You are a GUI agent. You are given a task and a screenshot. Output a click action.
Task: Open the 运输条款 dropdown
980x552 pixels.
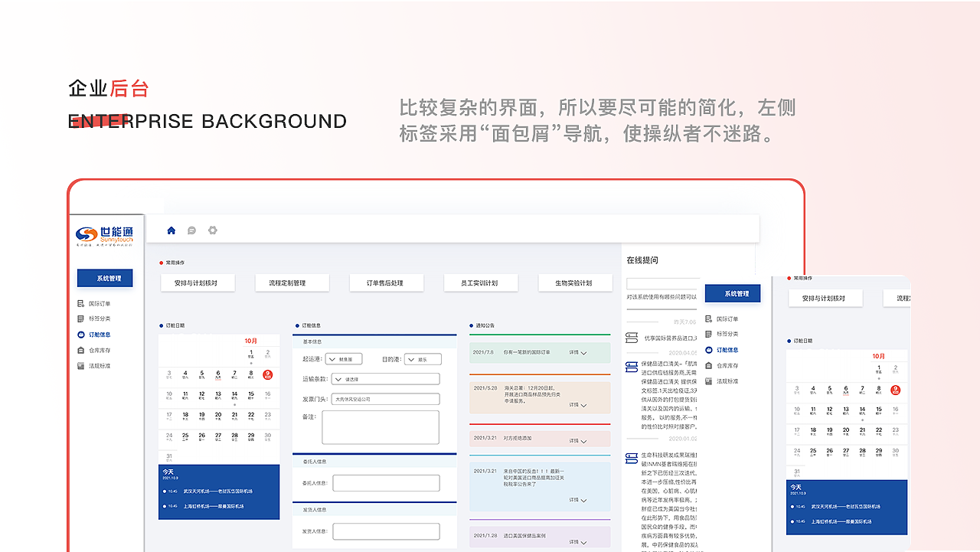tap(385, 379)
